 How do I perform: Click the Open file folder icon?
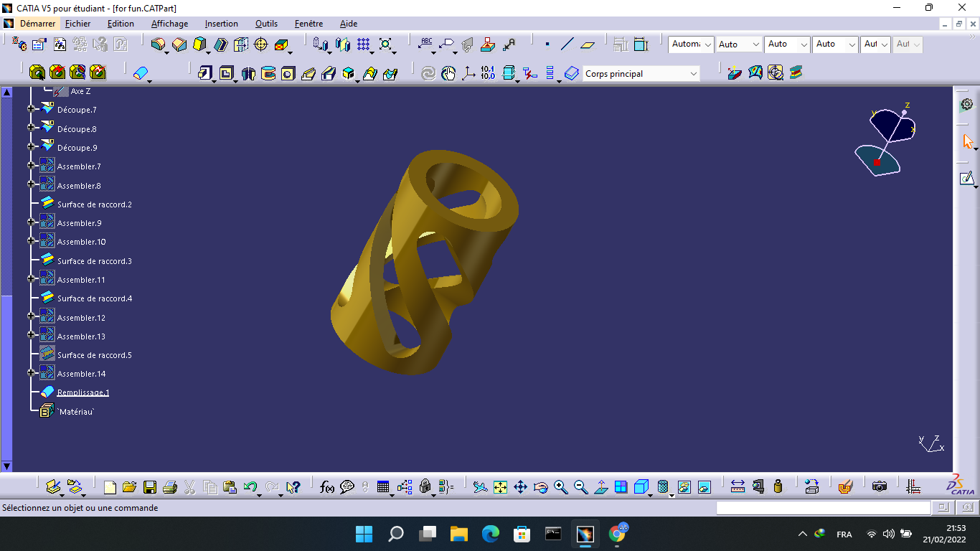130,487
